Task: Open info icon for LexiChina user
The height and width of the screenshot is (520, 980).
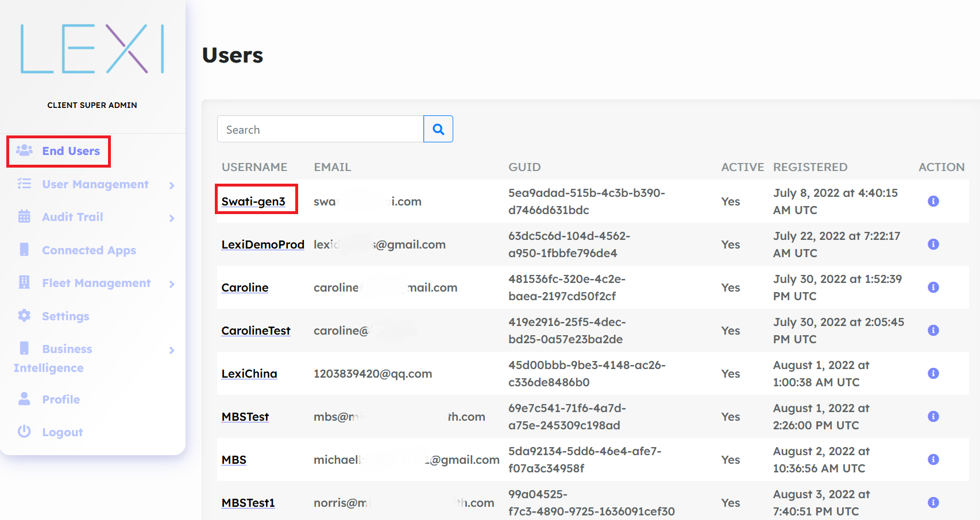Action: click(933, 373)
